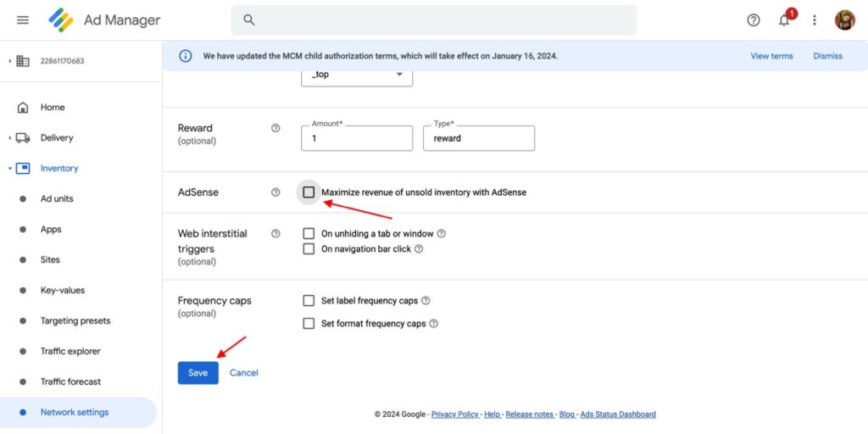The width and height of the screenshot is (868, 434).
Task: Click the reward Amount input field
Action: pos(356,138)
